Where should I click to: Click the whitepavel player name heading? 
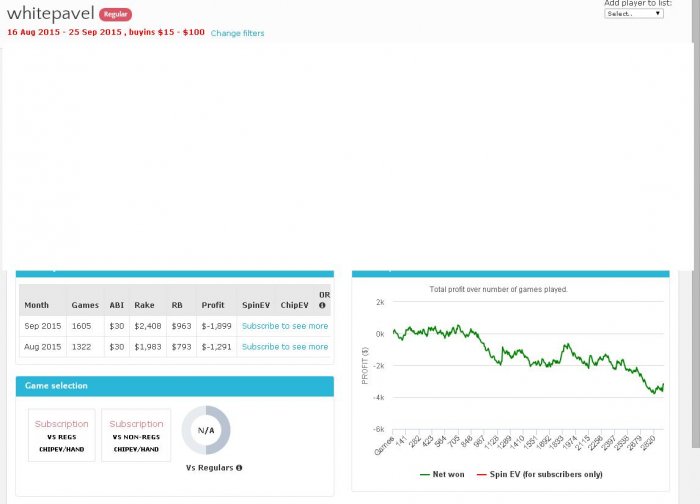50,13
